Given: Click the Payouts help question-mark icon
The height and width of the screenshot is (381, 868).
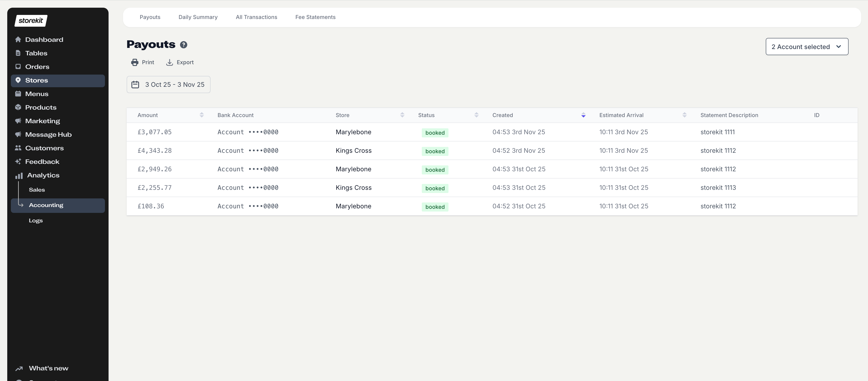Looking at the screenshot, I should pyautogui.click(x=183, y=45).
